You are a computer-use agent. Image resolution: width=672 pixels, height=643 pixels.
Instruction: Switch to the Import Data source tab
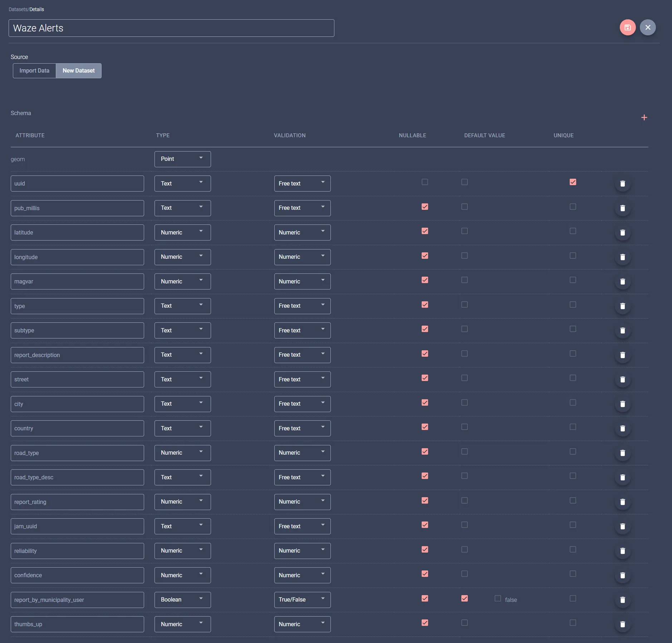34,71
